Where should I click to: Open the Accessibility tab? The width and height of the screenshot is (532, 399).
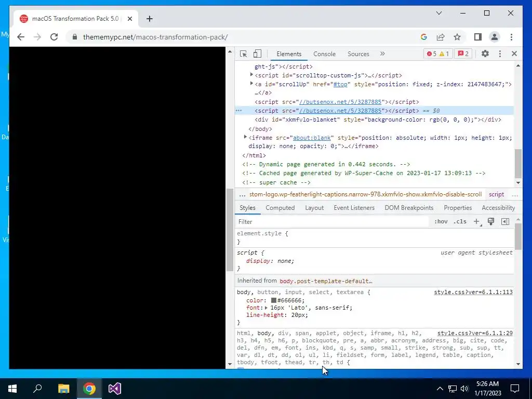pyautogui.click(x=498, y=208)
